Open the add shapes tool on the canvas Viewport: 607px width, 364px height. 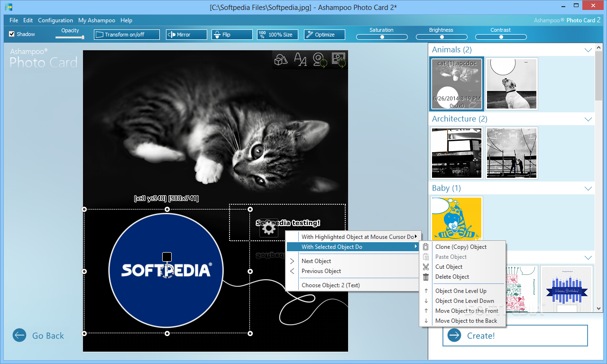pyautogui.click(x=281, y=60)
